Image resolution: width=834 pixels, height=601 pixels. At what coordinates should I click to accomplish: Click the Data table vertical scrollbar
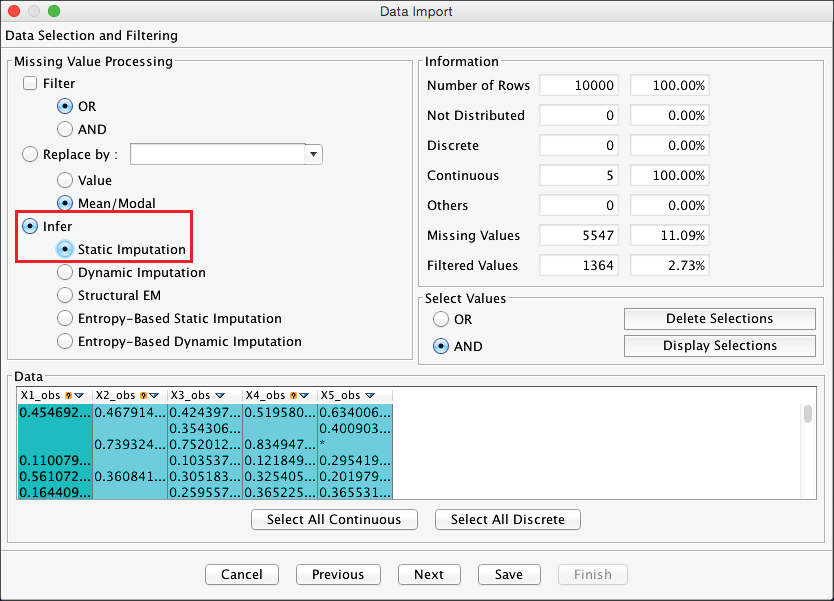click(807, 414)
